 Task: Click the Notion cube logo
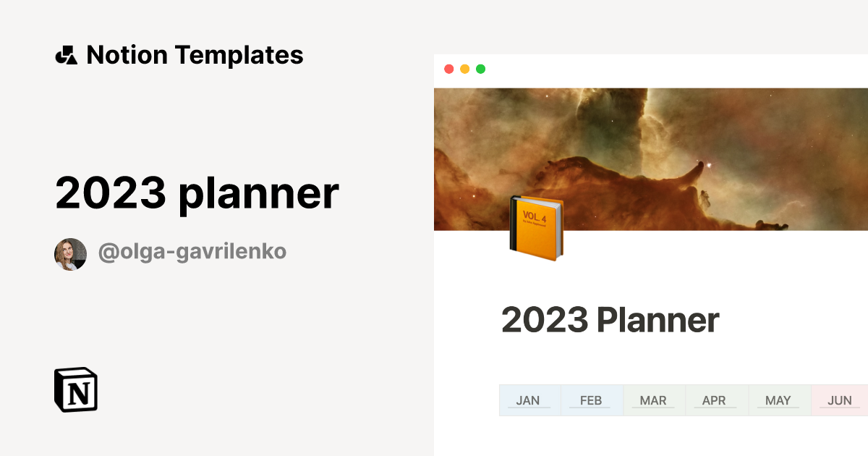click(x=76, y=390)
